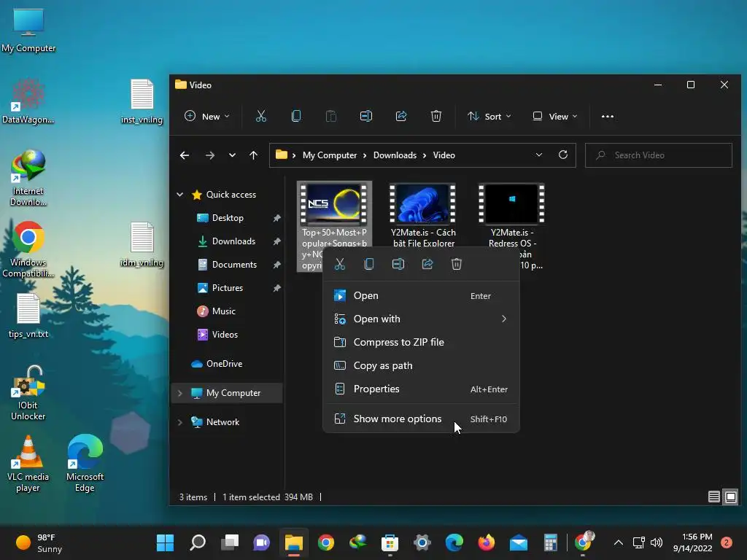Click the Copy icon in the Explorer toolbar
Screen dimensions: 747x560
tap(296, 116)
